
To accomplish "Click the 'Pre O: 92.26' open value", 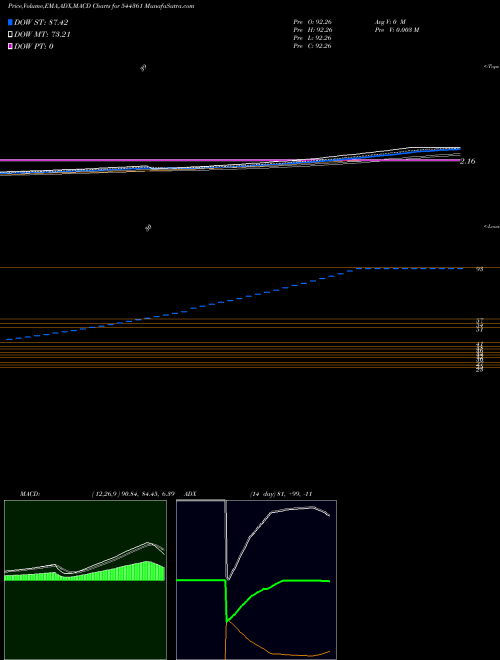I will [x=312, y=21].
